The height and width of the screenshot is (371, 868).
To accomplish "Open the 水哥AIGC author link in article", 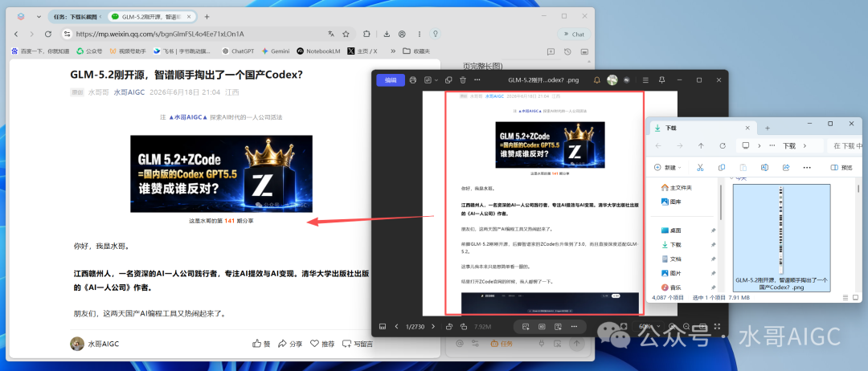I will pos(129,92).
